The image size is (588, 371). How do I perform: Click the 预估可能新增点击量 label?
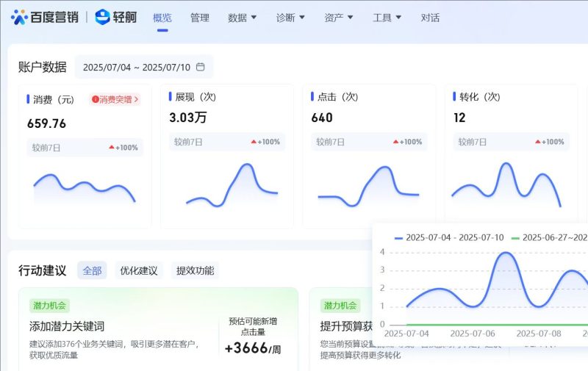(x=253, y=326)
